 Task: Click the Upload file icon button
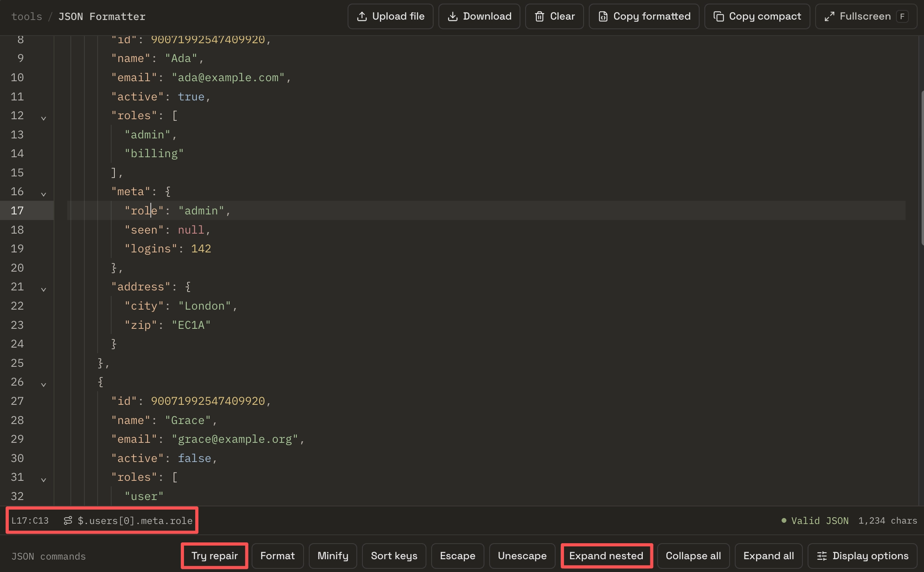pos(390,16)
